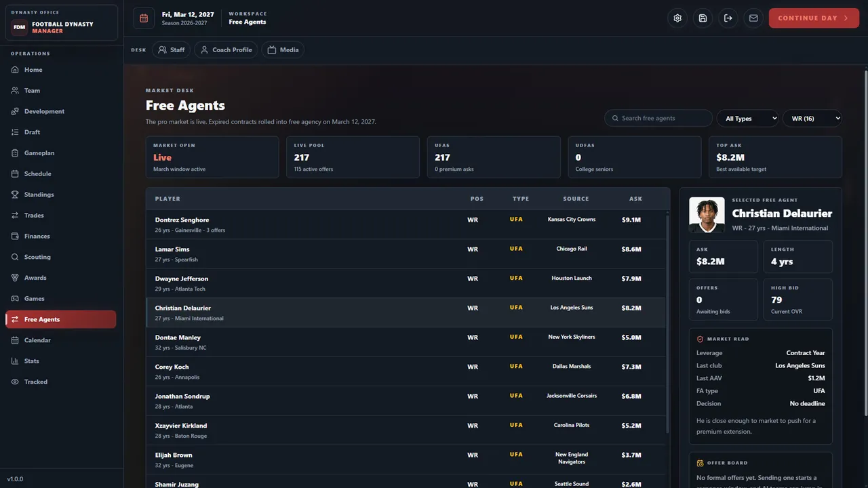
Task: Click the Draft sidebar icon
Action: coord(15,132)
